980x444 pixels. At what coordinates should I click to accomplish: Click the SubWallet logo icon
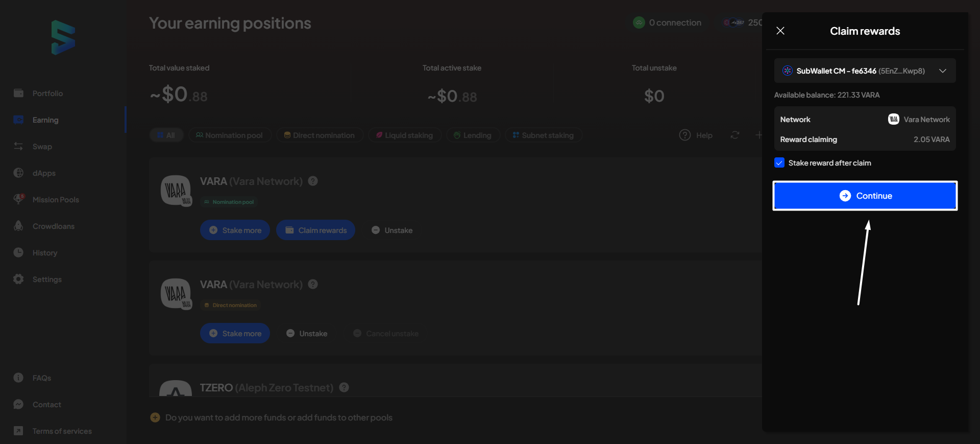click(x=63, y=37)
